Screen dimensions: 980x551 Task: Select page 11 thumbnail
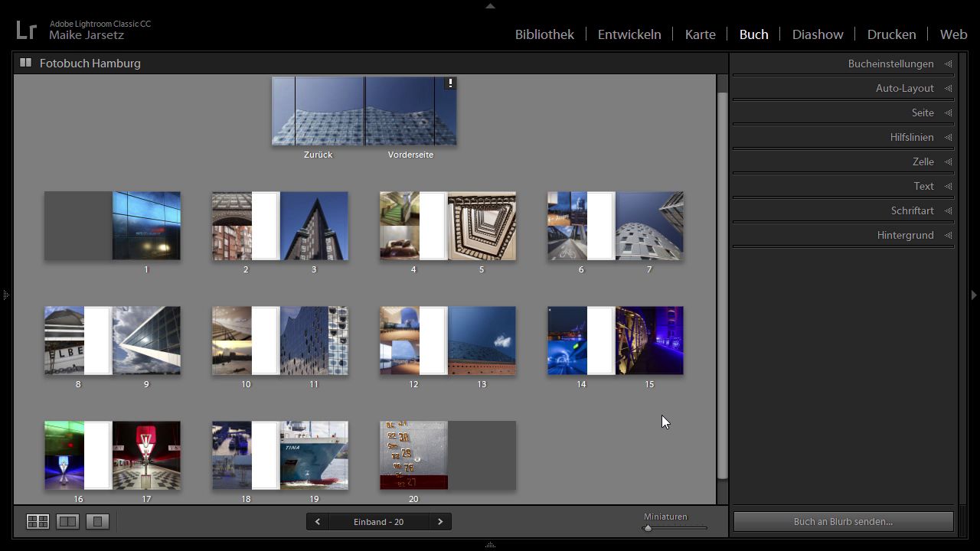coord(314,341)
